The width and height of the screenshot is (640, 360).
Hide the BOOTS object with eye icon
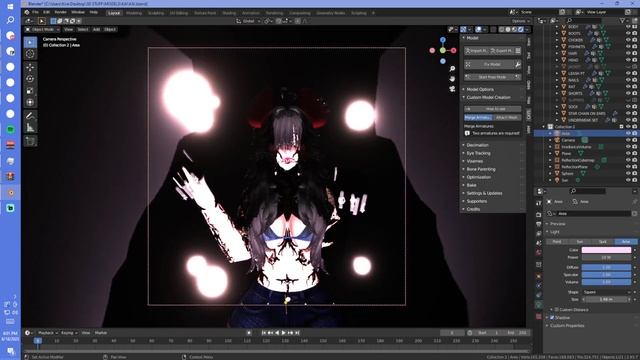pos(628,33)
